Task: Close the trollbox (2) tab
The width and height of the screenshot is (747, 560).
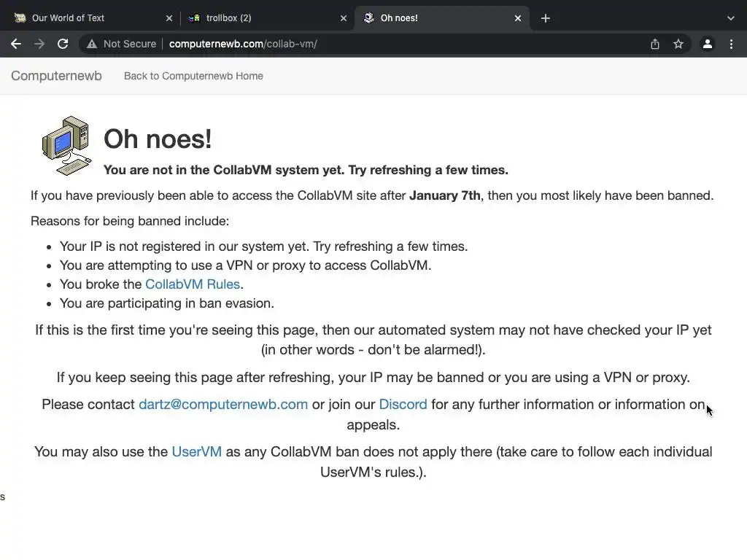Action: 344,18
